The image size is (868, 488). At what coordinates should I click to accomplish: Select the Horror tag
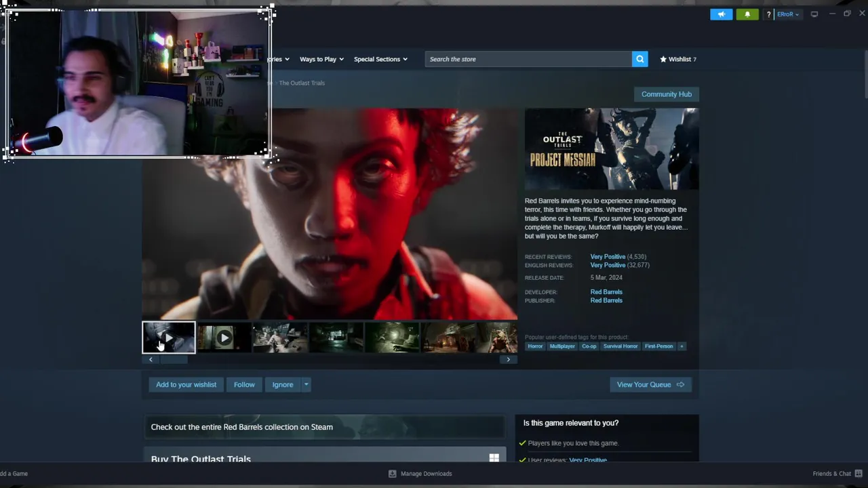pyautogui.click(x=535, y=346)
